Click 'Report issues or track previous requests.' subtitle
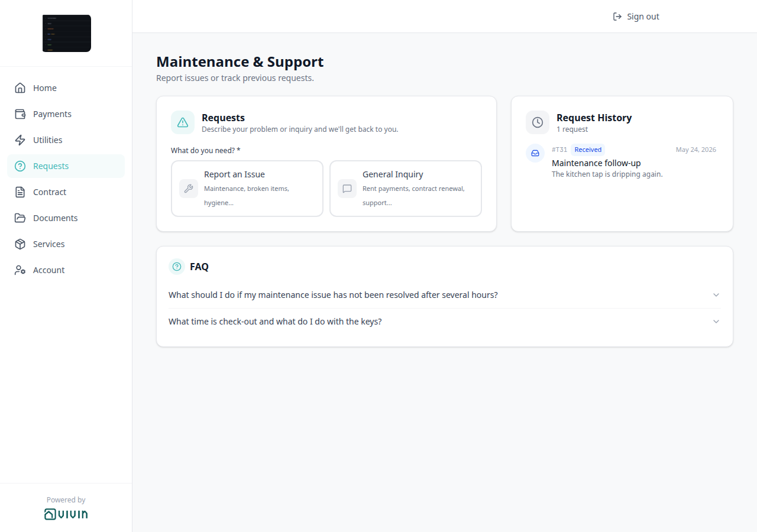Screen dimensions: 757x532 pyautogui.click(x=235, y=78)
